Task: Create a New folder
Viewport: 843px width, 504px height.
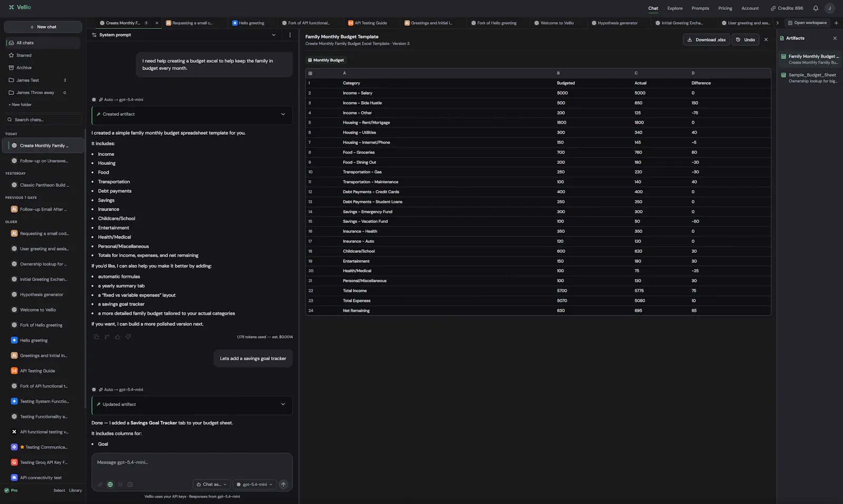Action: click(20, 105)
